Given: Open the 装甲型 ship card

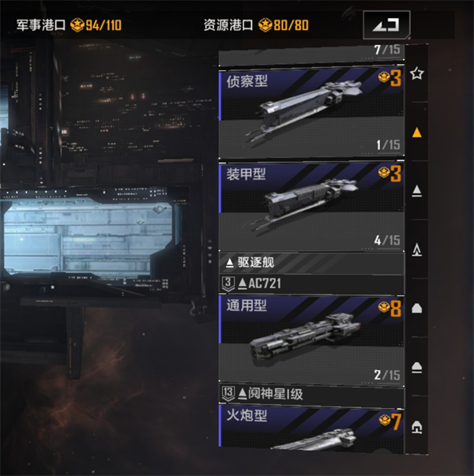Looking at the screenshot, I should [312, 207].
